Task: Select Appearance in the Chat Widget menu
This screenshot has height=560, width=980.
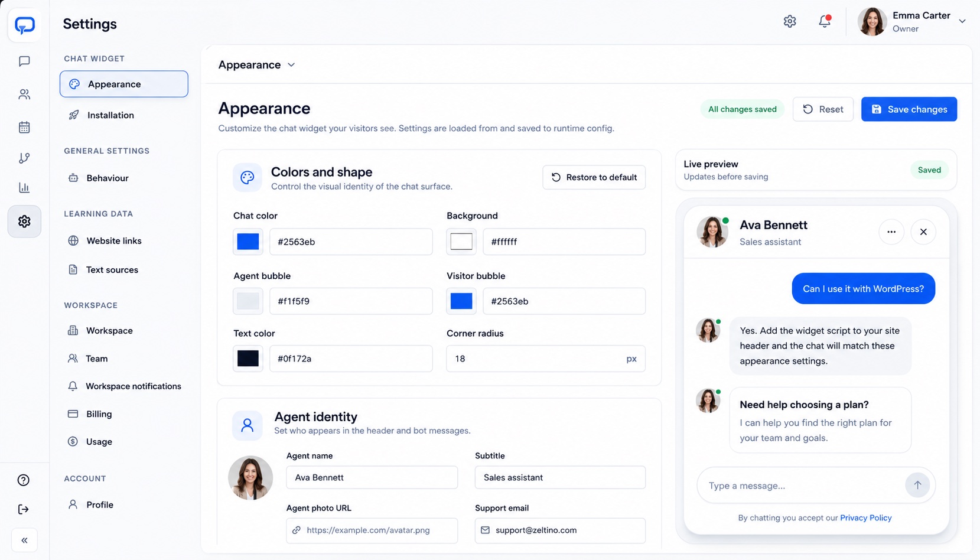Action: click(124, 84)
